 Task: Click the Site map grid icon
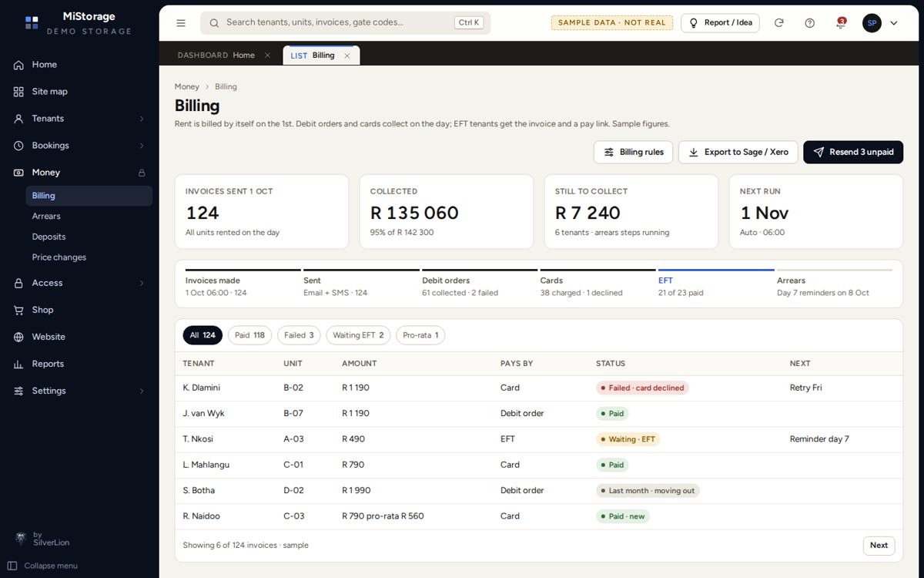(18, 92)
